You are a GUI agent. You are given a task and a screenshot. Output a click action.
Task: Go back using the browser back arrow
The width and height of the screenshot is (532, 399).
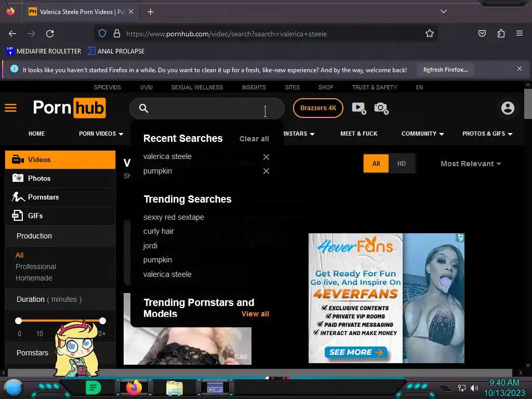point(12,34)
